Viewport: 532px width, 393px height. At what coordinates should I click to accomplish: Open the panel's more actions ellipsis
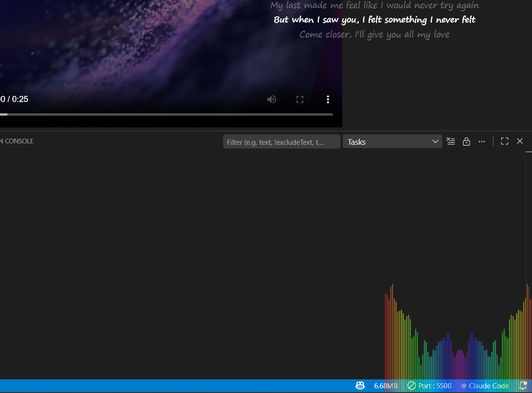[x=482, y=141]
